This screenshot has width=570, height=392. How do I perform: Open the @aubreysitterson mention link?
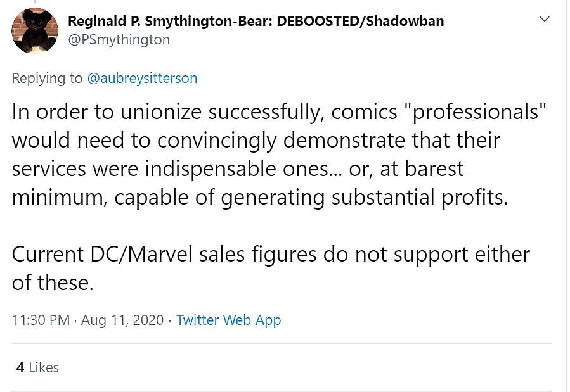click(142, 78)
